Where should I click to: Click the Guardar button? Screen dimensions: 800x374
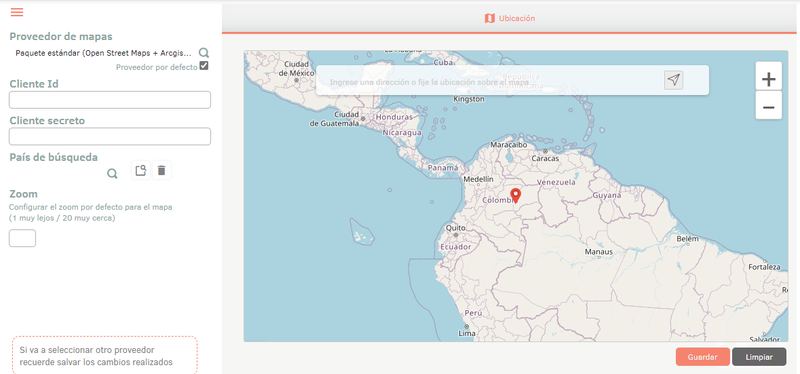tap(702, 357)
